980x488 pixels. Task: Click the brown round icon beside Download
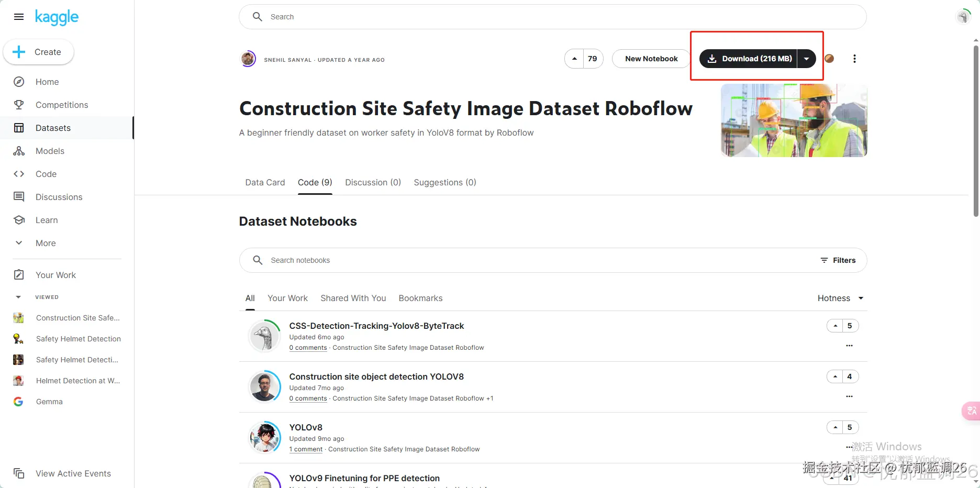[x=829, y=59]
